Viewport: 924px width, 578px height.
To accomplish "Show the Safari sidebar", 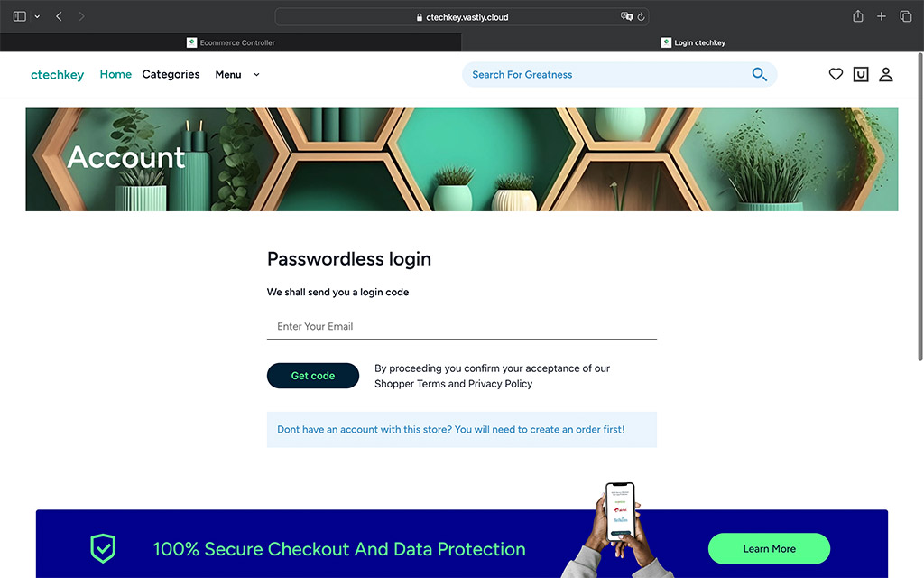I will pos(20,16).
